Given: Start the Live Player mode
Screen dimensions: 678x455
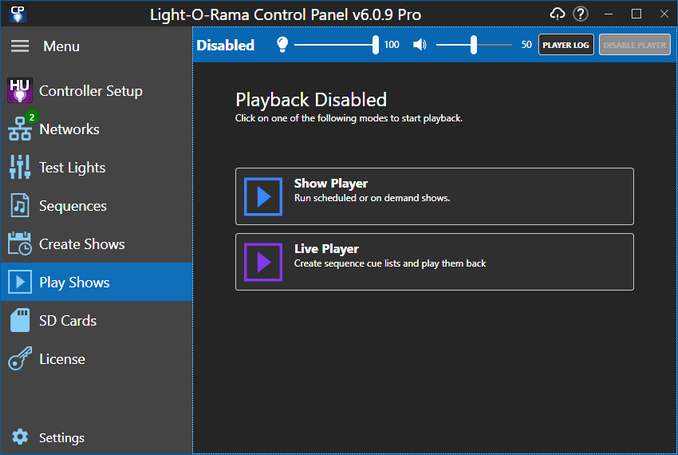Looking at the screenshot, I should [434, 262].
